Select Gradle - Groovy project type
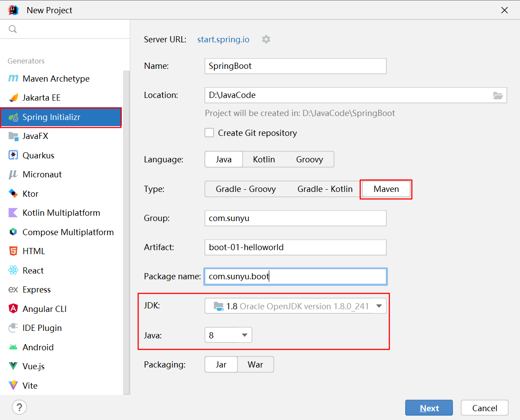The image size is (520, 420). click(246, 189)
